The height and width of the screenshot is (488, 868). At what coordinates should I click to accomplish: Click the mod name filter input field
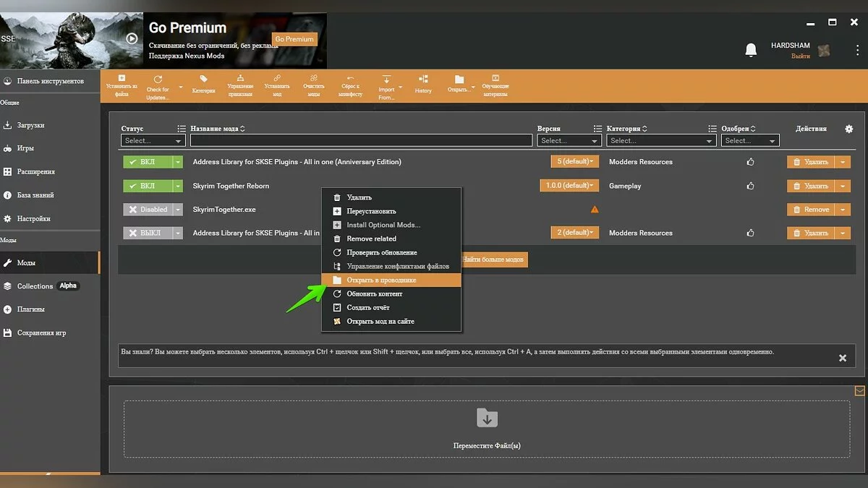tap(361, 141)
